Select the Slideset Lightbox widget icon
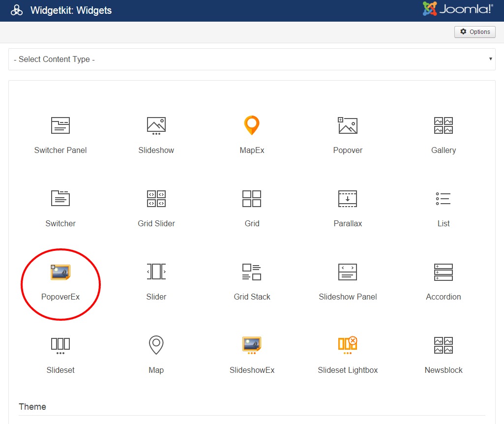The width and height of the screenshot is (504, 424). coord(348,345)
